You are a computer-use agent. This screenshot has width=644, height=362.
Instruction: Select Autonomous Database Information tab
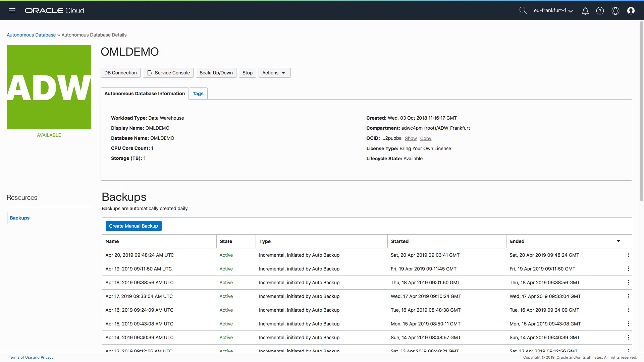tap(145, 94)
